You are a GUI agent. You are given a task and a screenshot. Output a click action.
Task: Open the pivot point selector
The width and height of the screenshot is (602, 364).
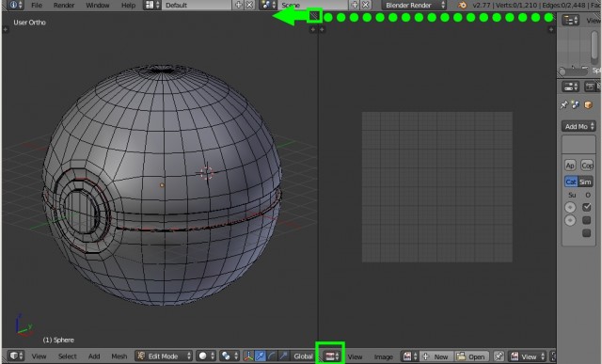tap(230, 356)
